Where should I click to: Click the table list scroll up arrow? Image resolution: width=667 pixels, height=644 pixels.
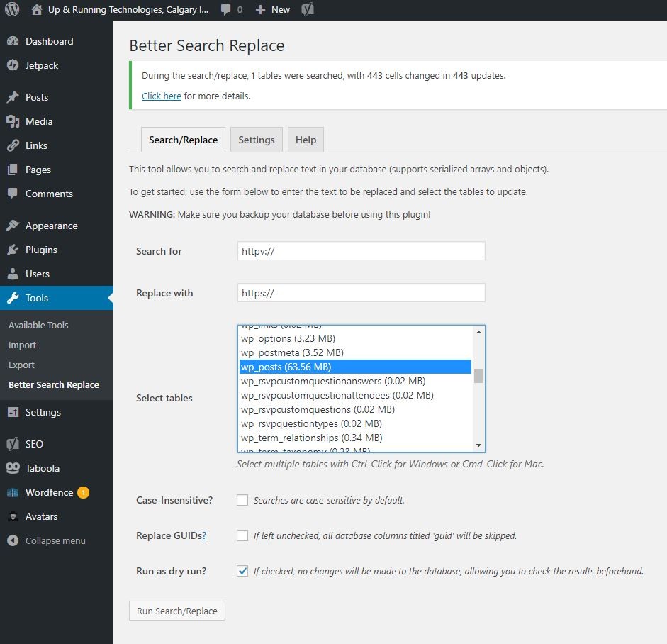478,332
